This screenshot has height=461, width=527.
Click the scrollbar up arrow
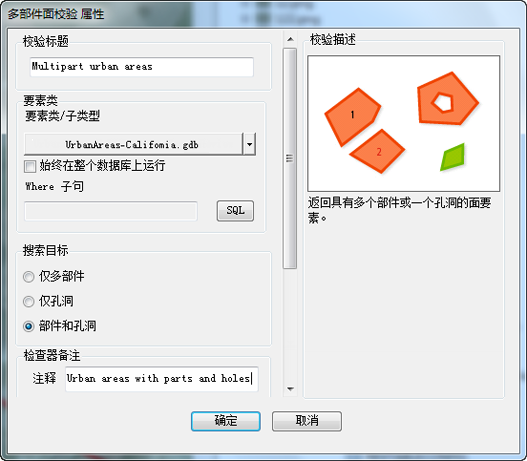290,39
